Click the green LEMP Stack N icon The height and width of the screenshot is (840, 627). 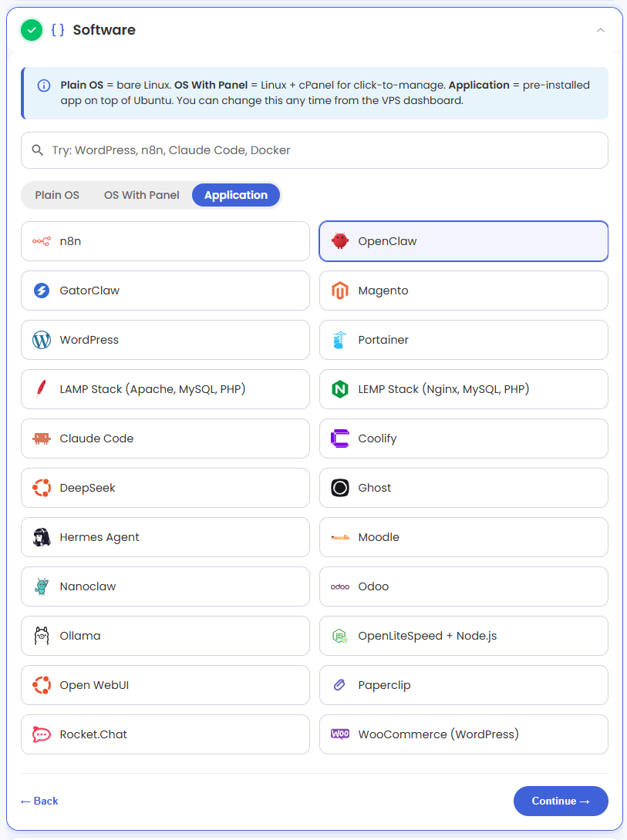pos(340,389)
